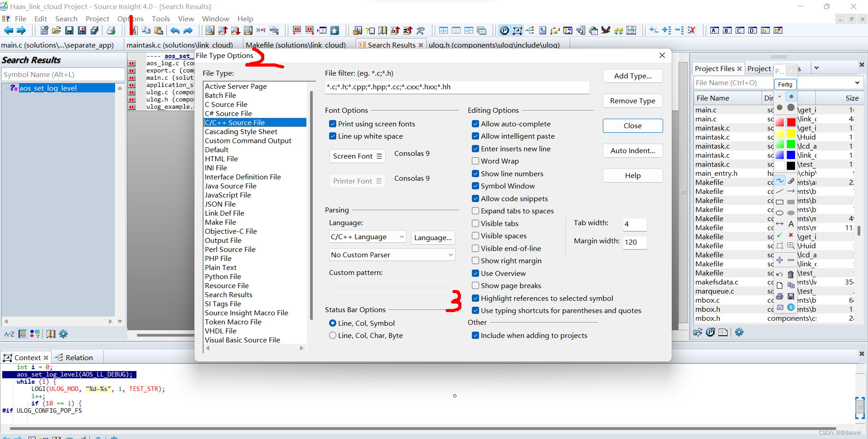The height and width of the screenshot is (439, 868).
Task: Open the 'C/C++ Language' dropdown
Action: (368, 236)
